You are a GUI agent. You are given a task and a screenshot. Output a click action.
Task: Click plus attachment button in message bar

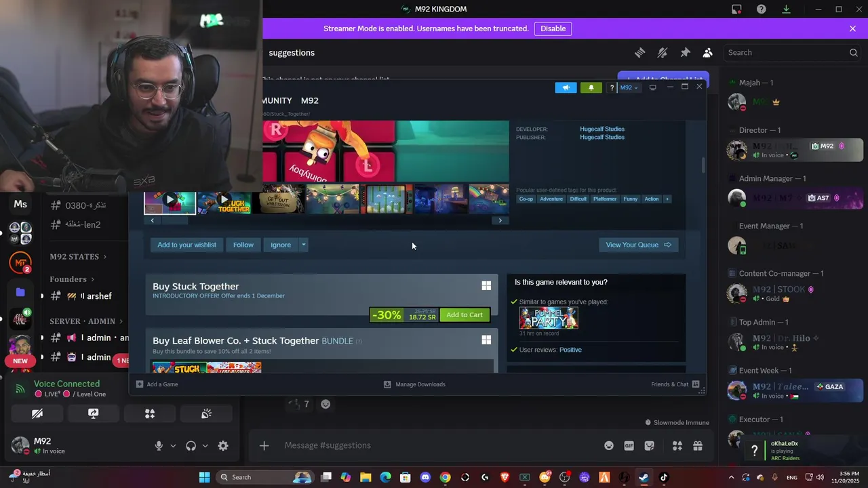pos(264,445)
